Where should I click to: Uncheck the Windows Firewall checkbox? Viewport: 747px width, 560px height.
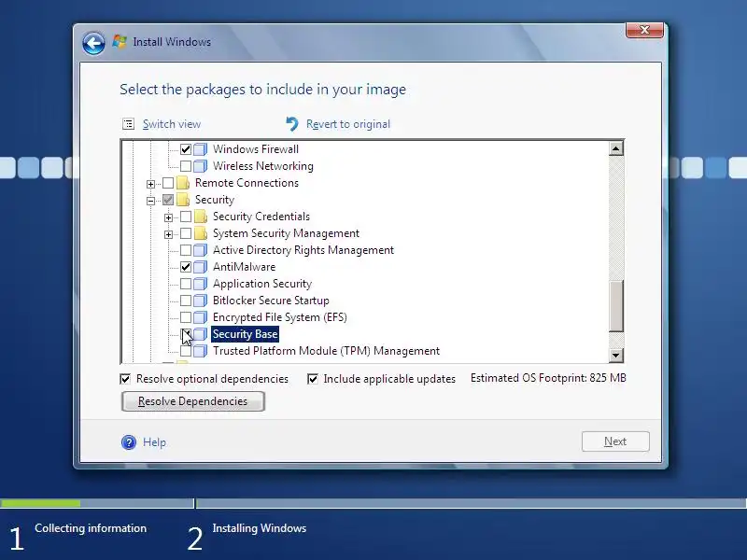click(186, 149)
